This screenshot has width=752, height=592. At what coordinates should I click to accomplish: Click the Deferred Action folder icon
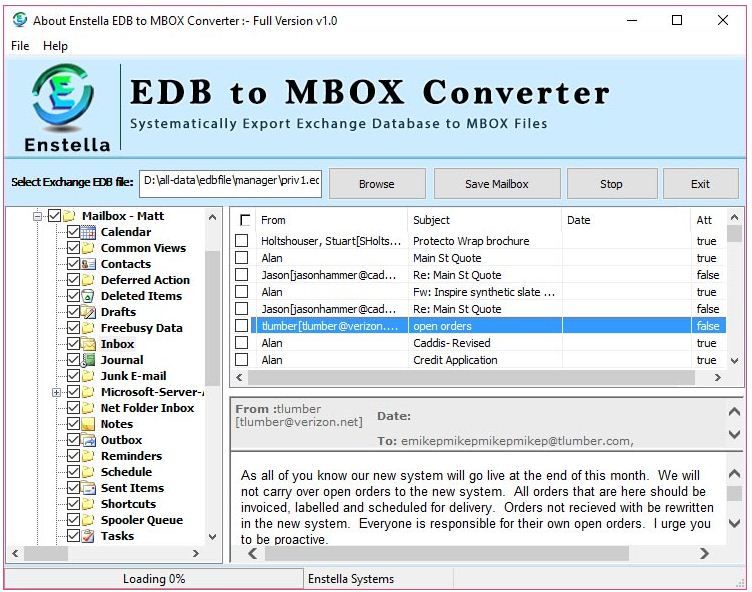click(88, 280)
